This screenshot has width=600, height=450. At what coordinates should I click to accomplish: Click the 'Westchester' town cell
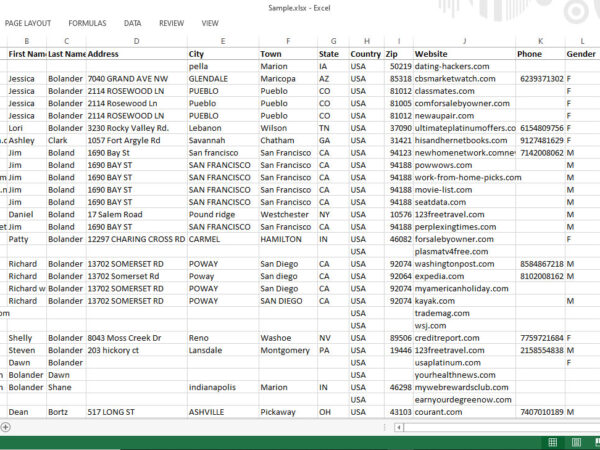pos(288,214)
